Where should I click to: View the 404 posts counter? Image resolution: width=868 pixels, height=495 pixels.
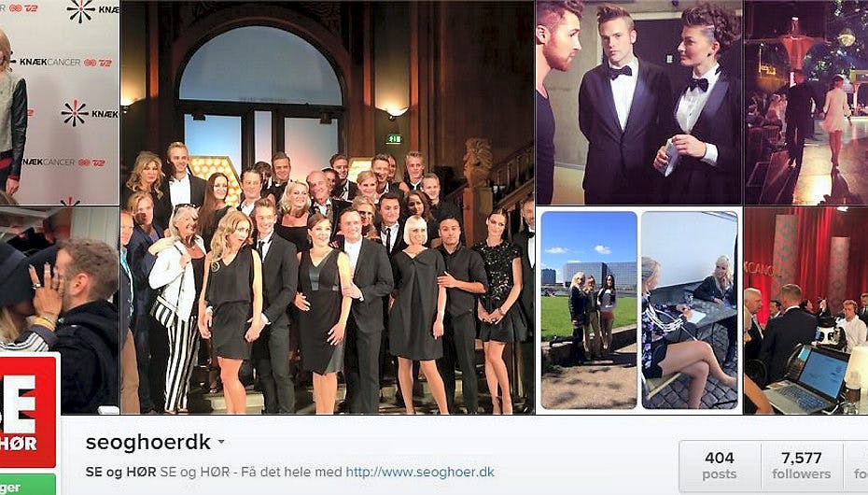719,466
